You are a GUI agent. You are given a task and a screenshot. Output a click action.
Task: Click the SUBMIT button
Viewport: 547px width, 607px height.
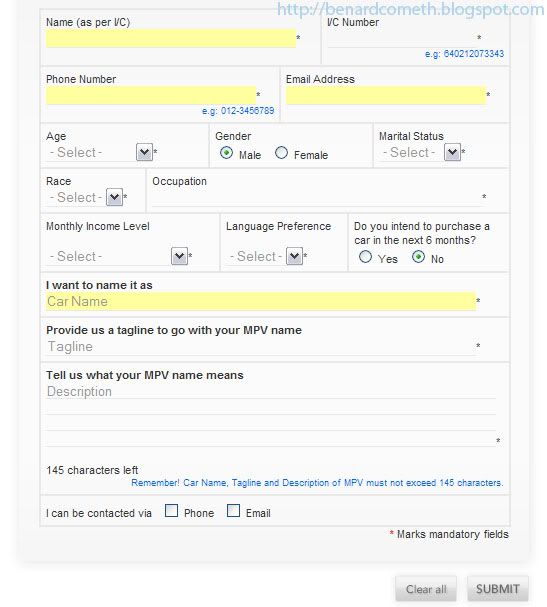[498, 589]
